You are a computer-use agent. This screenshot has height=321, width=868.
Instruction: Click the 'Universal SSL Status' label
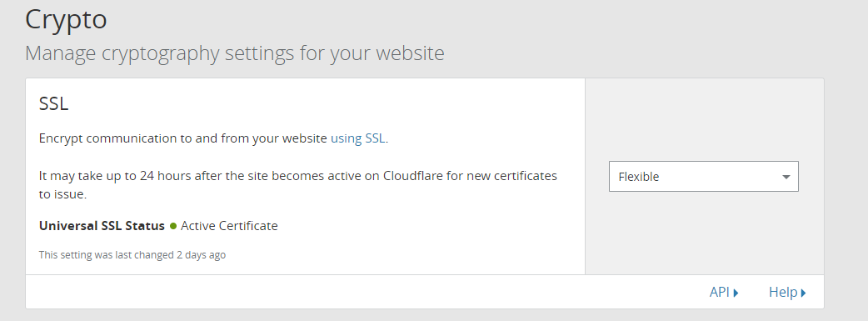pyautogui.click(x=102, y=226)
